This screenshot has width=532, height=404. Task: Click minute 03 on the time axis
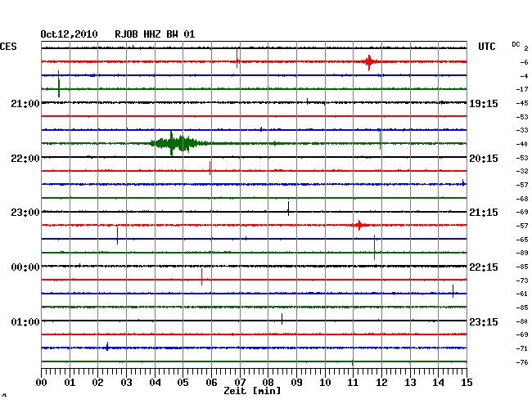click(x=126, y=383)
